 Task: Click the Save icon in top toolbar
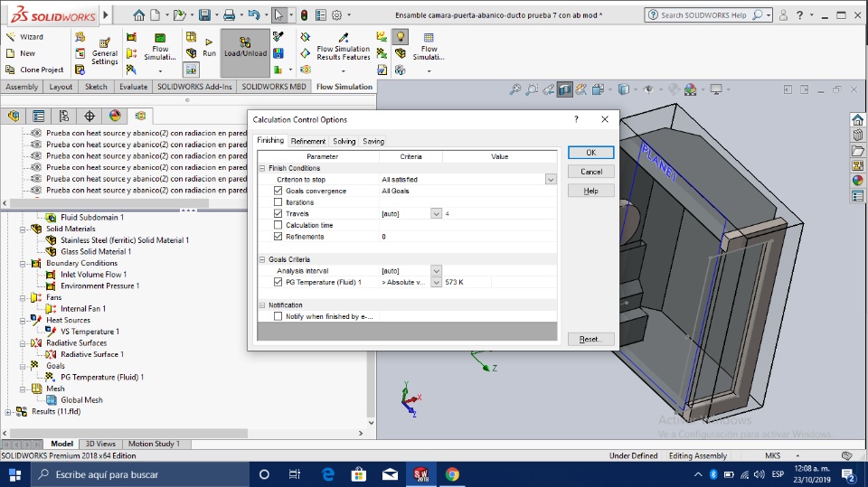pos(204,15)
